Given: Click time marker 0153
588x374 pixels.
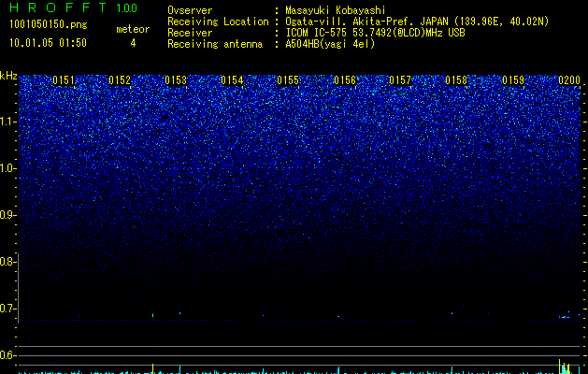Looking at the screenshot, I should click(176, 80).
